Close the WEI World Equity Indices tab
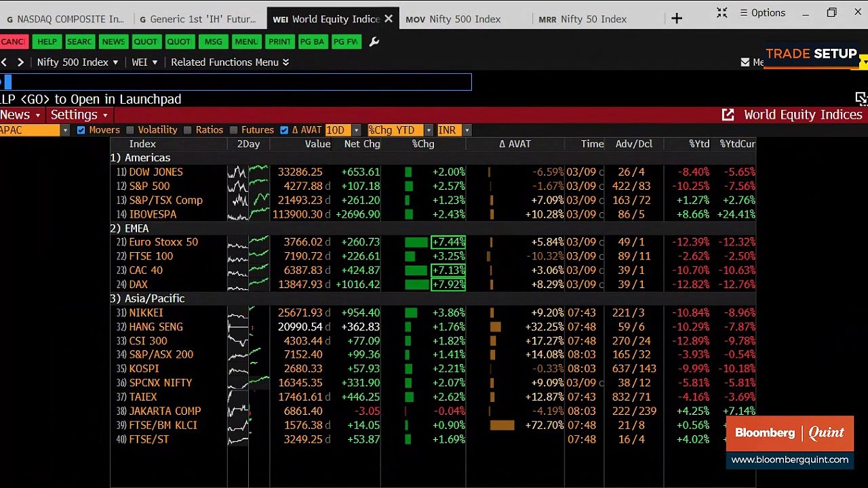 click(389, 19)
